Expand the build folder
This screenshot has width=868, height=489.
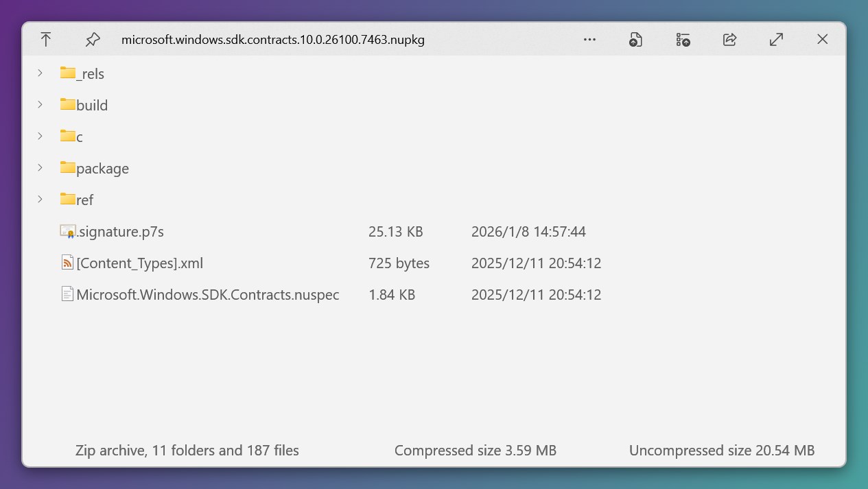(x=40, y=104)
